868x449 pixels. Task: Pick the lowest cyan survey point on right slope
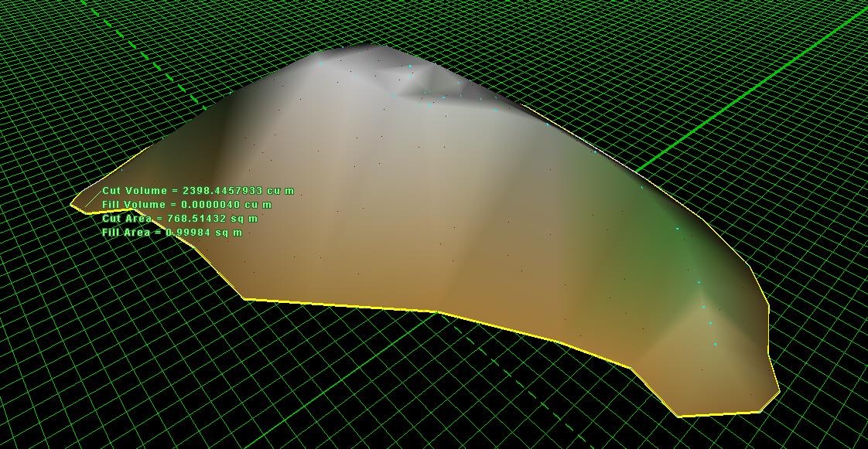click(715, 344)
